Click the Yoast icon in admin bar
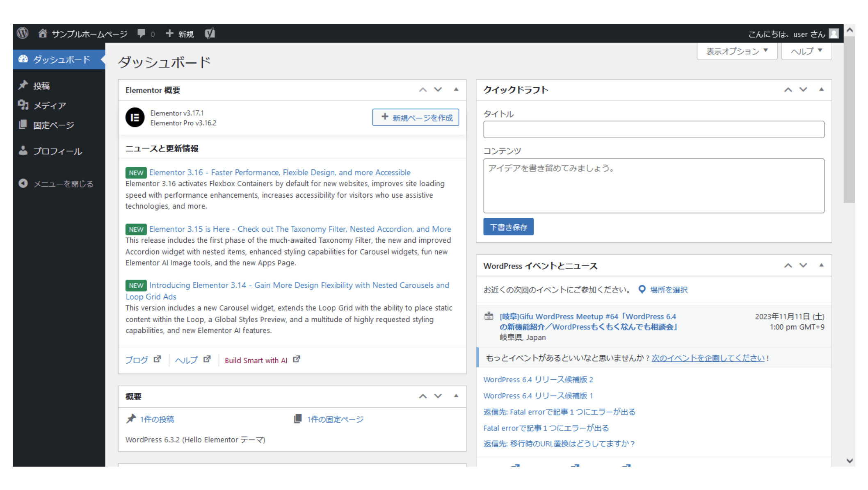This screenshot has width=868, height=490. 210,33
